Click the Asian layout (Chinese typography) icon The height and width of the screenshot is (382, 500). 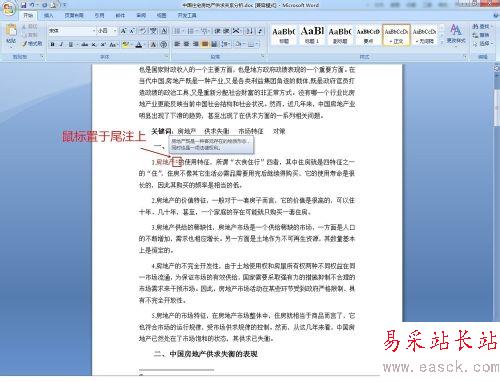tap(236, 31)
